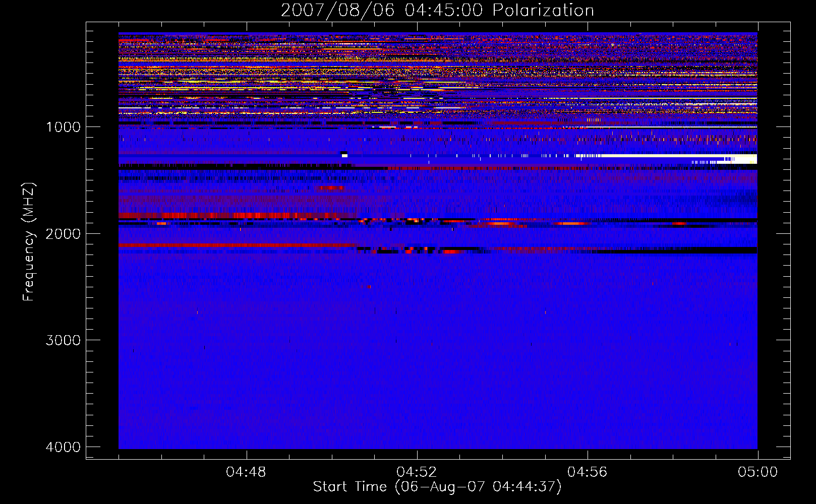Click the 2000 frequency tick label

63,234
